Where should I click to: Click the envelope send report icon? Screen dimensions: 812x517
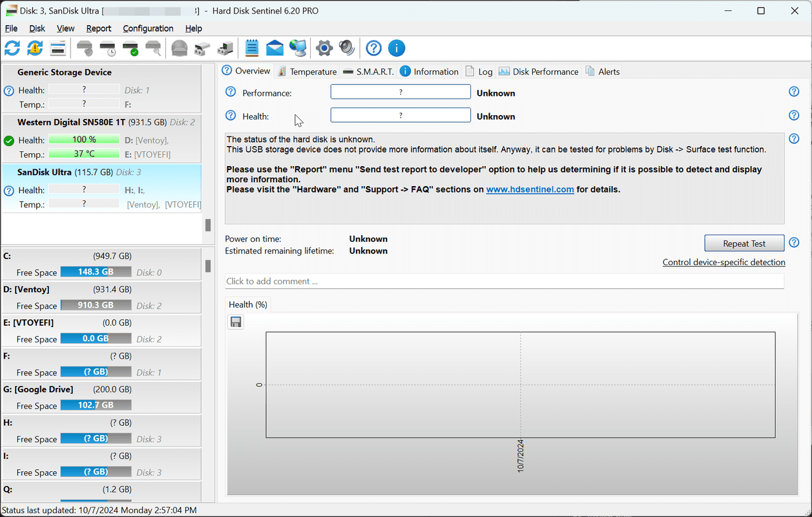click(x=275, y=48)
